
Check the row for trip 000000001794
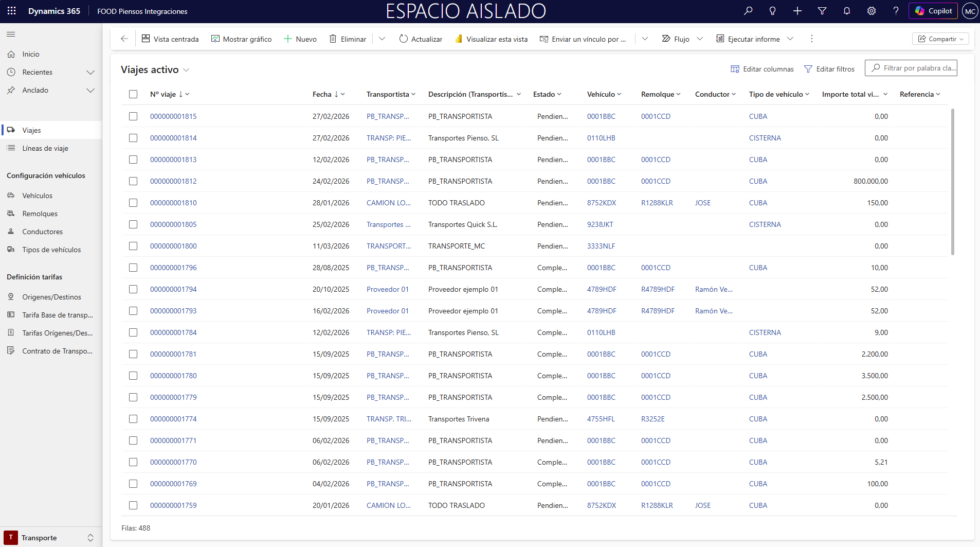pos(133,289)
